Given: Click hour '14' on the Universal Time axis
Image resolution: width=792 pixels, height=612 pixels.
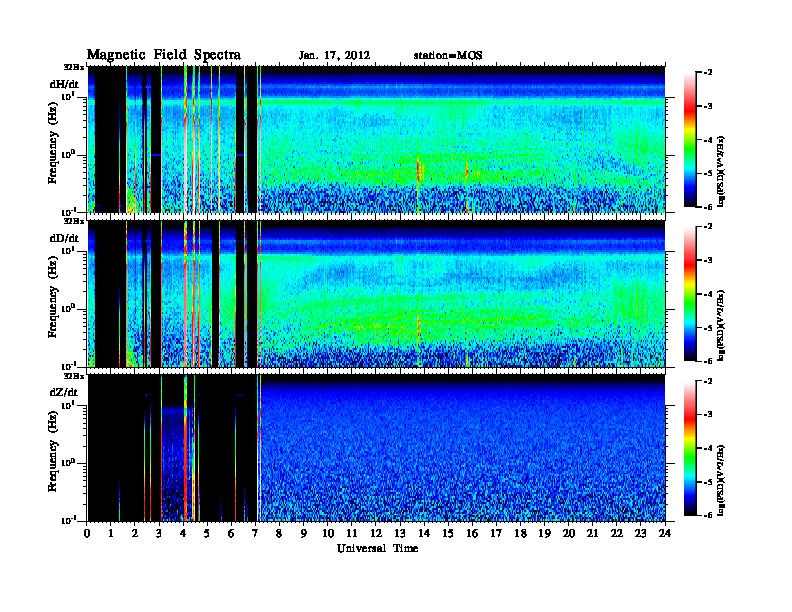Looking at the screenshot, I should pyautogui.click(x=424, y=533).
